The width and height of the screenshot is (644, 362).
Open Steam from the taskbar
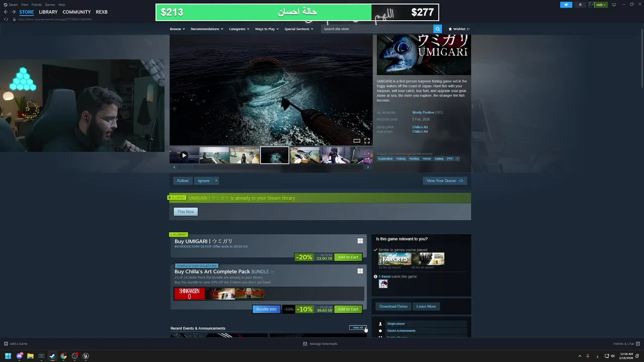[x=52, y=356]
